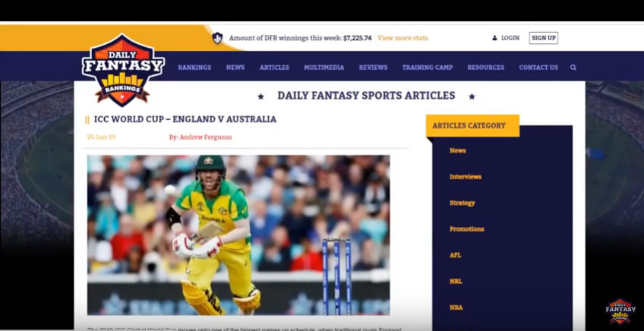
Task: Go to CONTACT US page
Action: pyautogui.click(x=538, y=68)
